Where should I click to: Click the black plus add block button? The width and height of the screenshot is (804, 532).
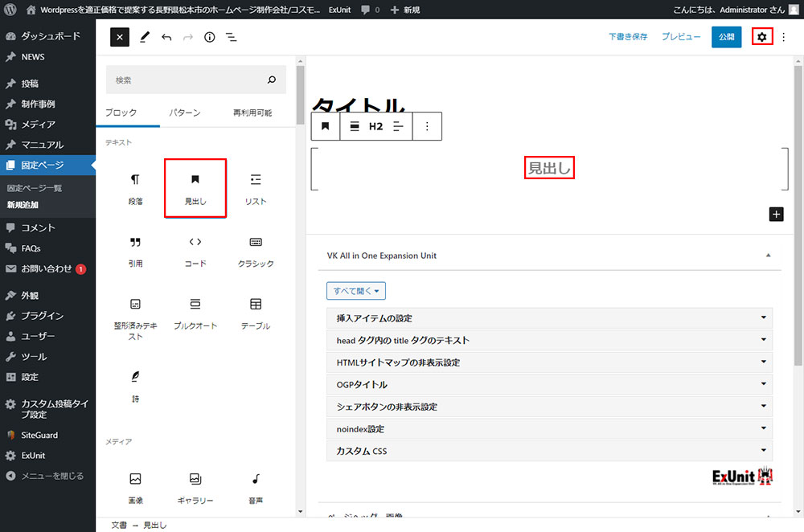click(x=776, y=214)
